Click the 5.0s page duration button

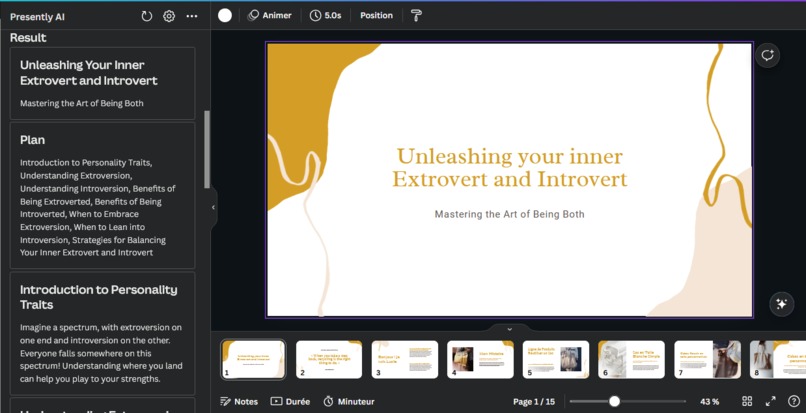click(325, 15)
